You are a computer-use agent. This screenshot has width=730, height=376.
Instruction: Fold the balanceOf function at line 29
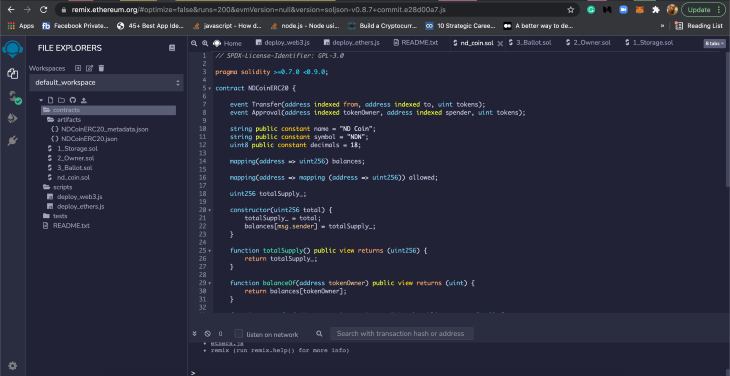210,283
